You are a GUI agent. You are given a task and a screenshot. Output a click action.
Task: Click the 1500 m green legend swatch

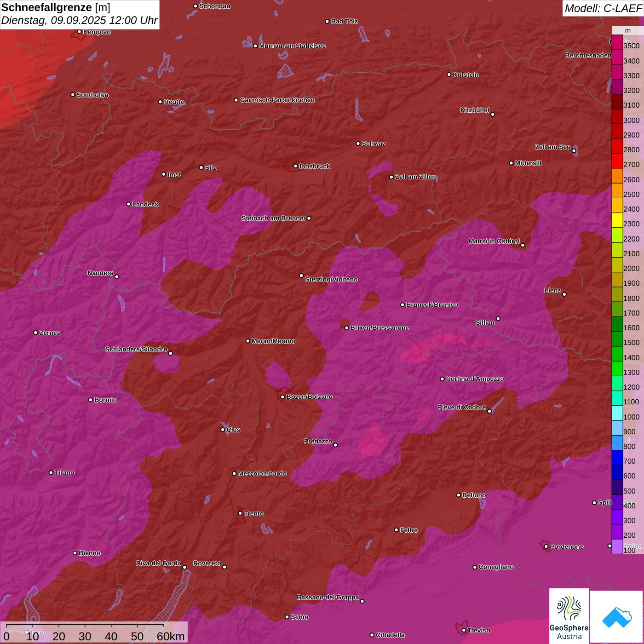coord(617,339)
